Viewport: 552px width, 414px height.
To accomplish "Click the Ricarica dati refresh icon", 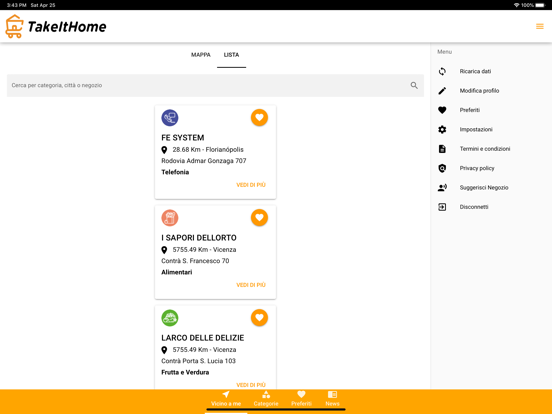I will coord(442,71).
